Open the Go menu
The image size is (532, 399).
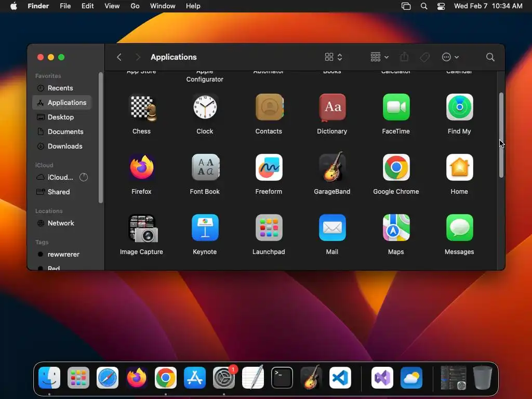[x=135, y=6]
